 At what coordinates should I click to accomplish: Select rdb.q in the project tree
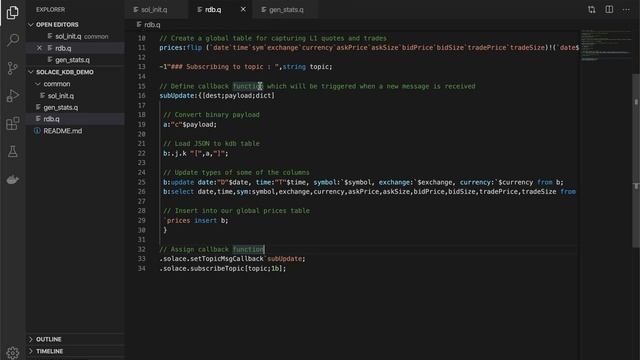[76, 119]
